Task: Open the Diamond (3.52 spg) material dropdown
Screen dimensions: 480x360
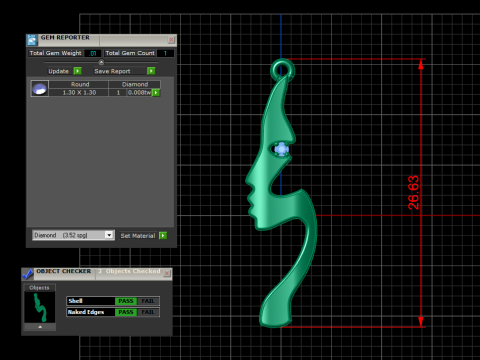Action: pyautogui.click(x=73, y=235)
